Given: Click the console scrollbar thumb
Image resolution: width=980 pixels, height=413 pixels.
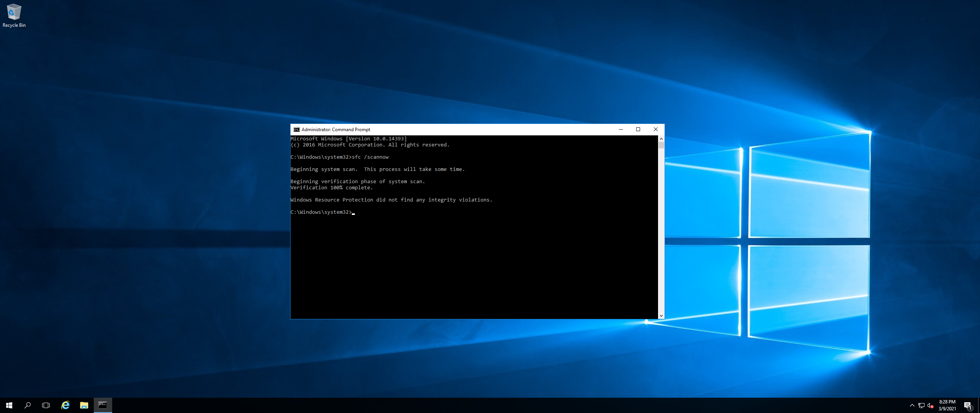Looking at the screenshot, I should (661, 145).
